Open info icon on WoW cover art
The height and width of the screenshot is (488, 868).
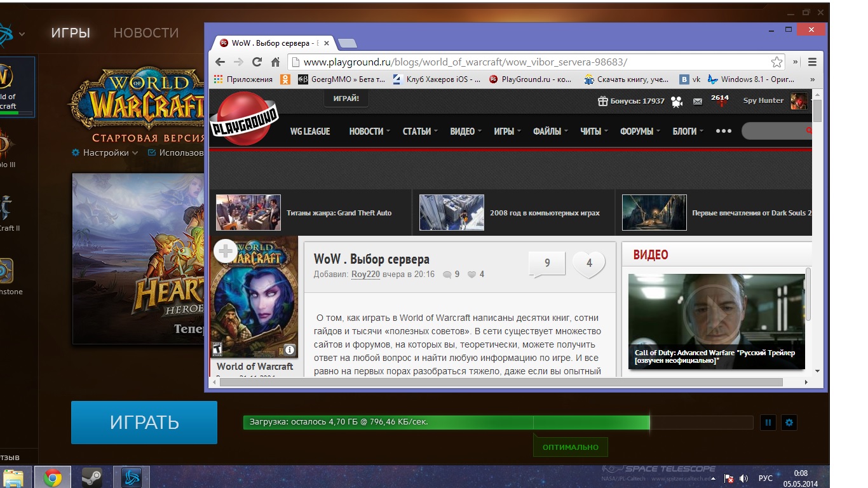(x=289, y=349)
